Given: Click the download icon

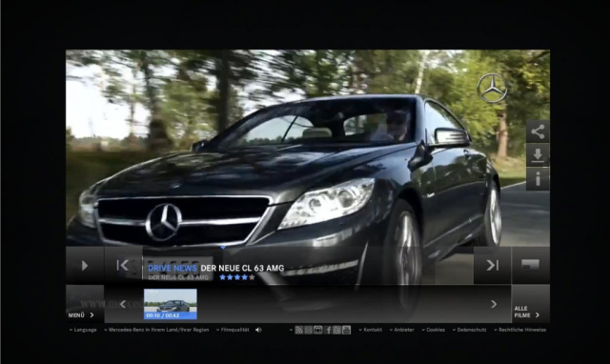Looking at the screenshot, I should 538,155.
